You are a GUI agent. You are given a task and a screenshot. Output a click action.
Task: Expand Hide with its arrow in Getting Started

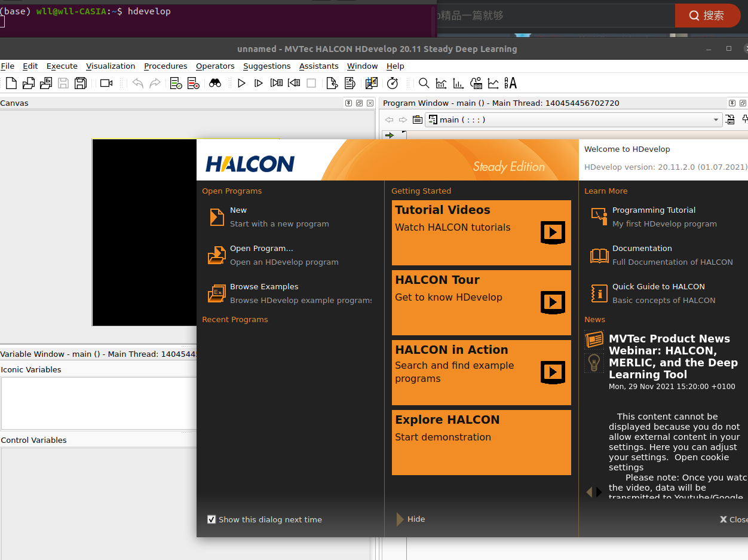400,519
